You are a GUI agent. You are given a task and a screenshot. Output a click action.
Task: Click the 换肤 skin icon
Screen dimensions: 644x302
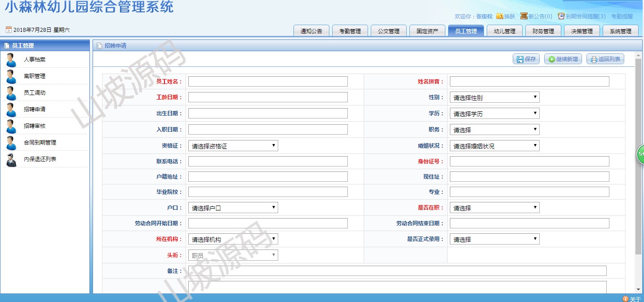499,16
